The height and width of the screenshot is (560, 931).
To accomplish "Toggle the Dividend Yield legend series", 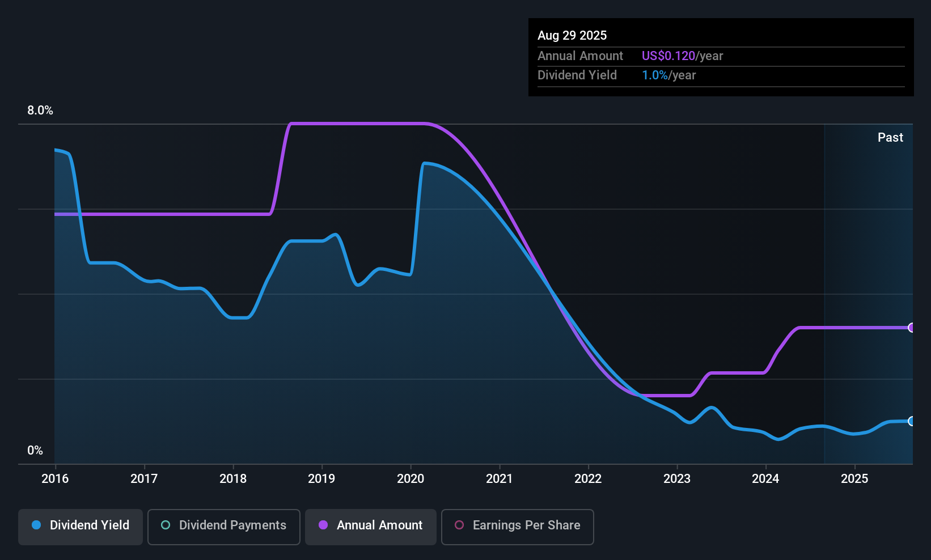I will click(81, 526).
